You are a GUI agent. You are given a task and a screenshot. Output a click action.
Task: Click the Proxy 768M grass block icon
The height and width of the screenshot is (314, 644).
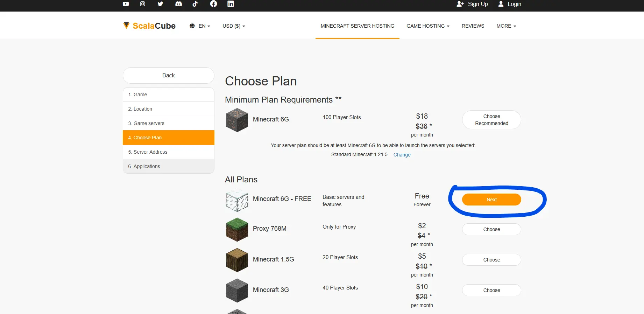click(x=237, y=230)
